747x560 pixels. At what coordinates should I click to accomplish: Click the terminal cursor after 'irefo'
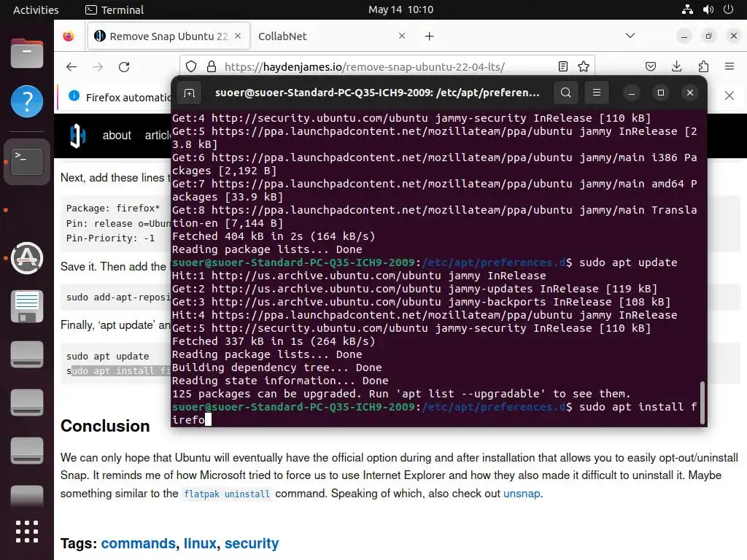(x=208, y=419)
